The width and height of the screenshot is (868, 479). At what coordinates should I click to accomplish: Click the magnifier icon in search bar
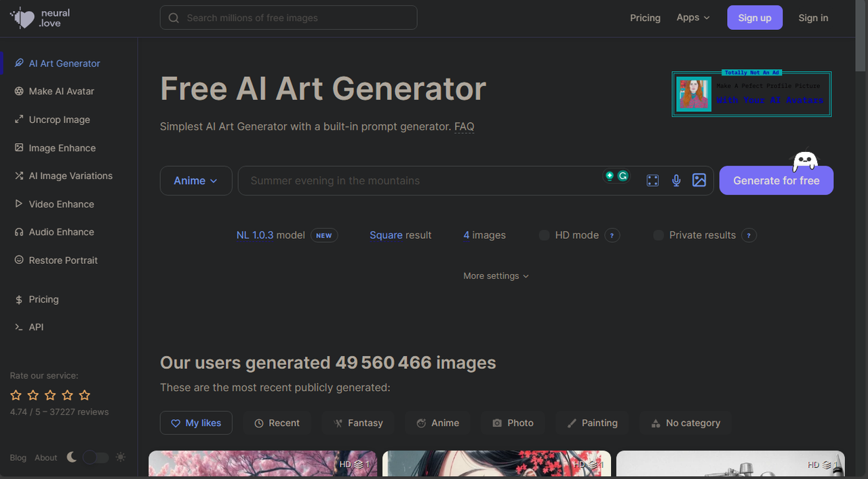click(174, 18)
